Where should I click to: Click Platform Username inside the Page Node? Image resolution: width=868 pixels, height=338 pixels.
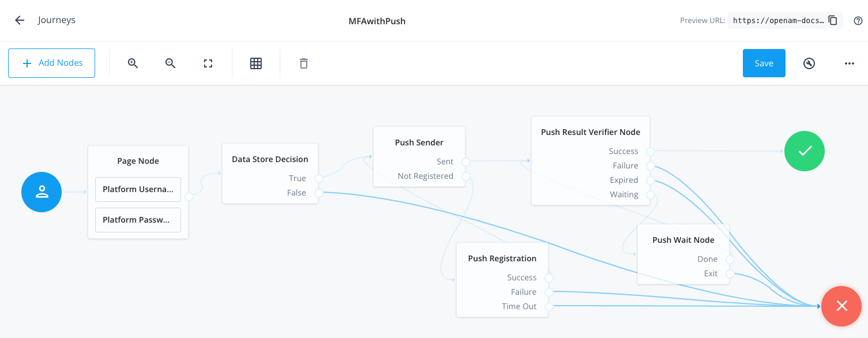(x=138, y=189)
